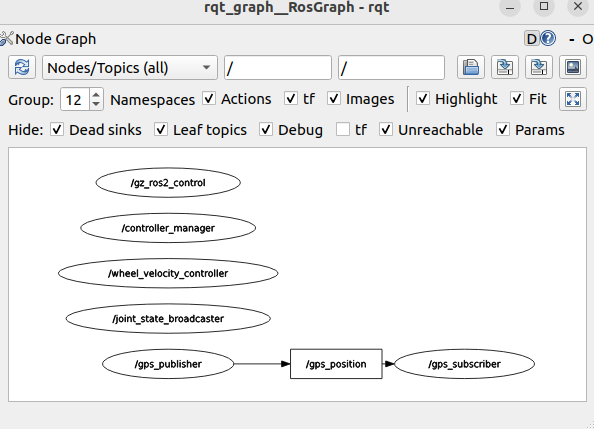The width and height of the screenshot is (594, 429).
Task: Click the Group value field showing 12
Action: point(75,99)
